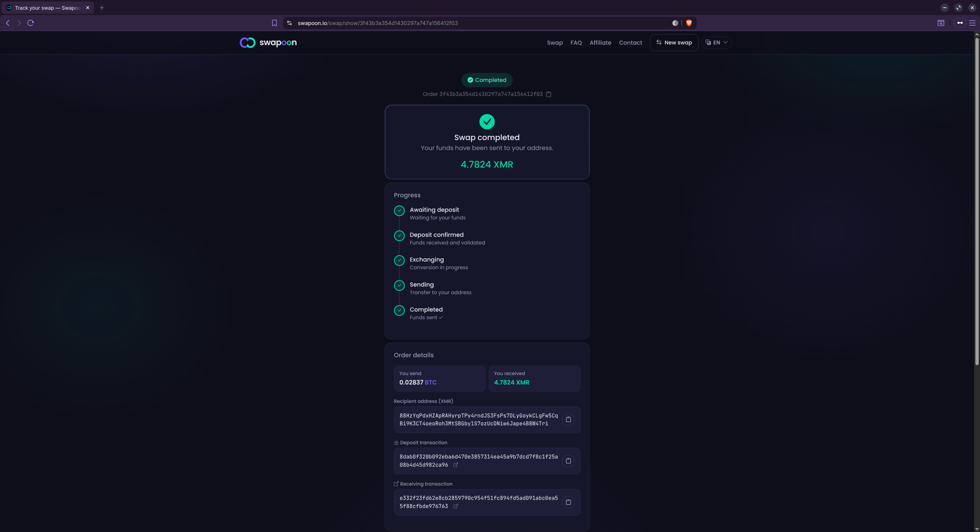The image size is (980, 532).
Task: Click the swapoon logo
Action: pos(268,43)
